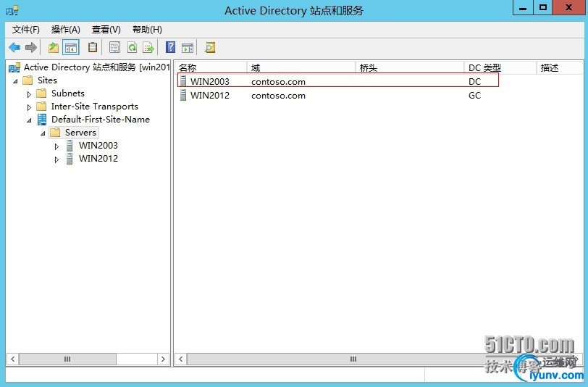Click the DC type cell for WIN2003
The width and height of the screenshot is (588, 387).
[474, 81]
